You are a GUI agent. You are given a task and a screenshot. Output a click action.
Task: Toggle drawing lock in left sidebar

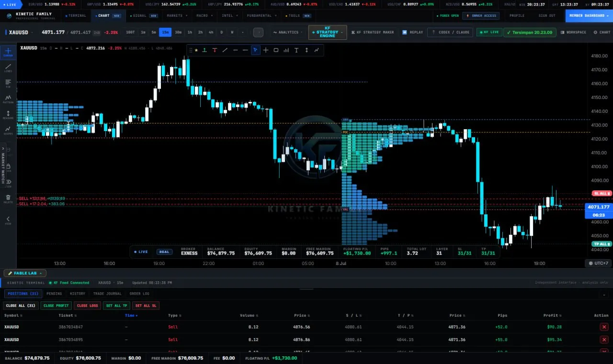[8, 166]
